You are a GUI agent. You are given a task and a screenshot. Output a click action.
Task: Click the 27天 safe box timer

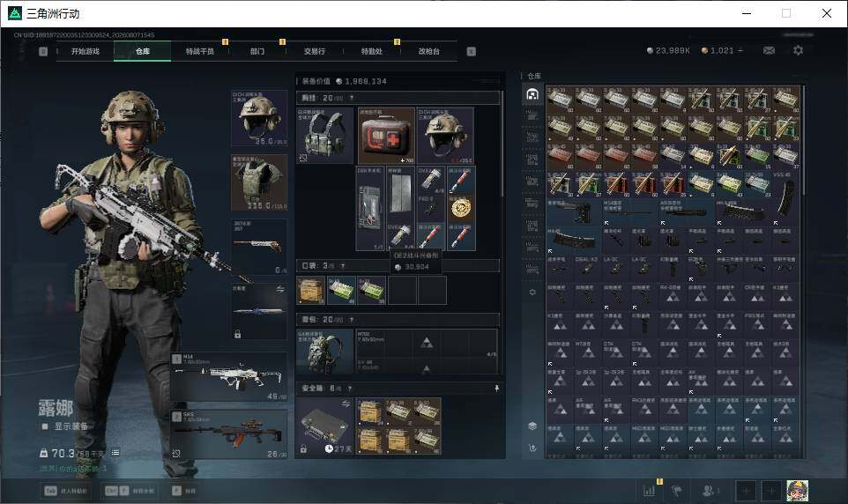pyautogui.click(x=338, y=448)
